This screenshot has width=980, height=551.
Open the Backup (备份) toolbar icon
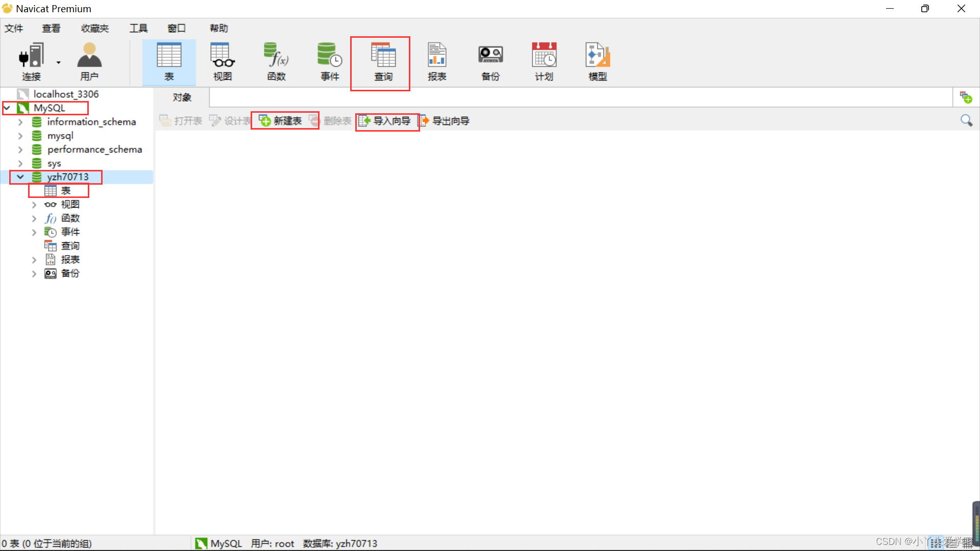click(x=491, y=62)
